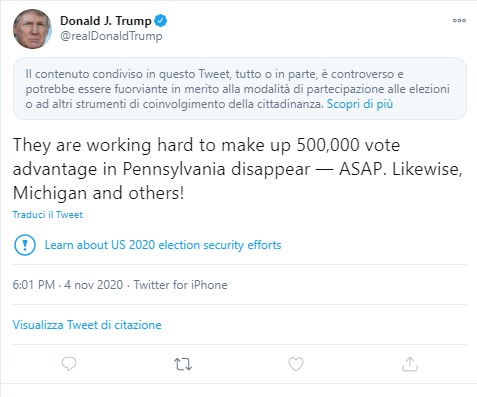Like the tweet with the heart icon
Image resolution: width=477 pixels, height=397 pixels.
(296, 364)
